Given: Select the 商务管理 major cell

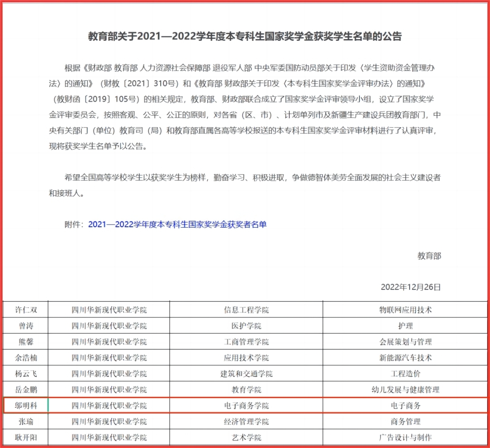Looking at the screenshot, I should pos(405,422).
